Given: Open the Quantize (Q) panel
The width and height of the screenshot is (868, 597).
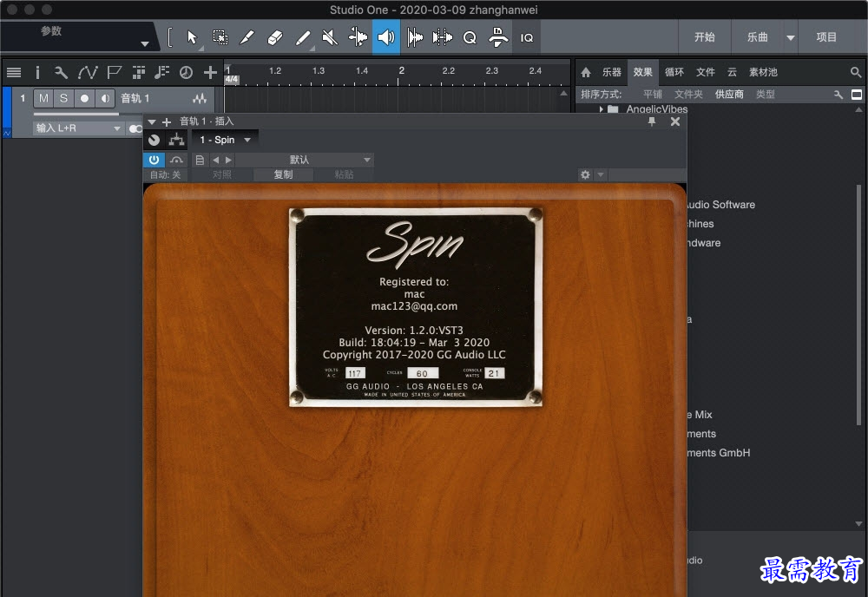Looking at the screenshot, I should [x=470, y=37].
